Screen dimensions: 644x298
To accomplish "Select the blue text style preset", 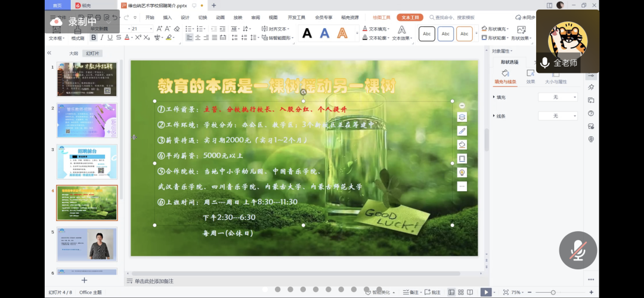I will click(x=325, y=33).
